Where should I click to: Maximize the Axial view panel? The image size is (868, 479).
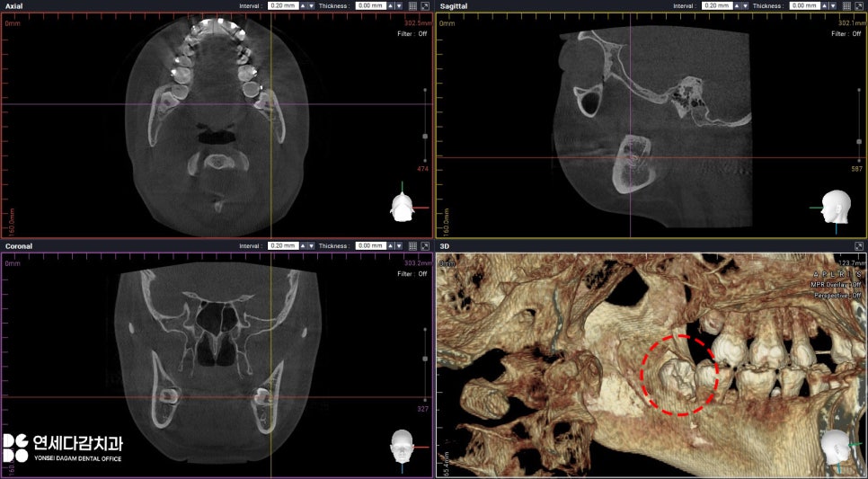pos(425,5)
